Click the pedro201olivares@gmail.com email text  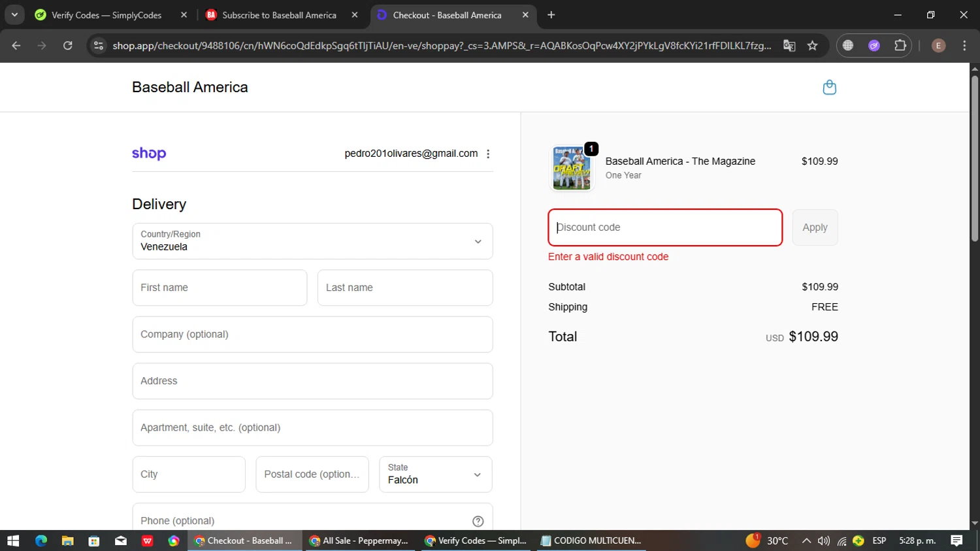[x=411, y=154]
